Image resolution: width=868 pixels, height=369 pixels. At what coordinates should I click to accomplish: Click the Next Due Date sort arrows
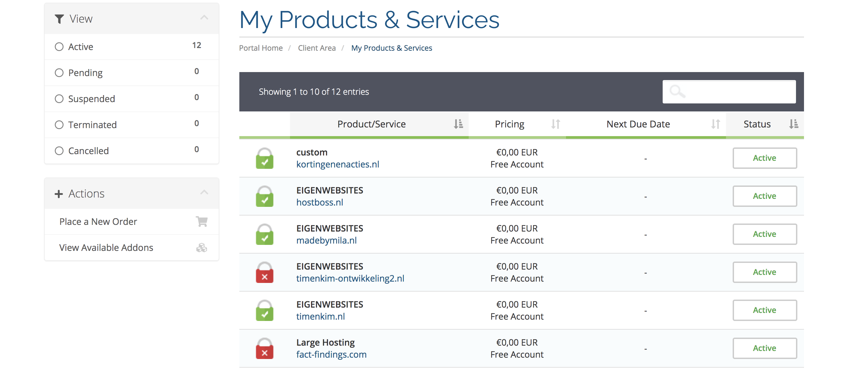coord(715,124)
